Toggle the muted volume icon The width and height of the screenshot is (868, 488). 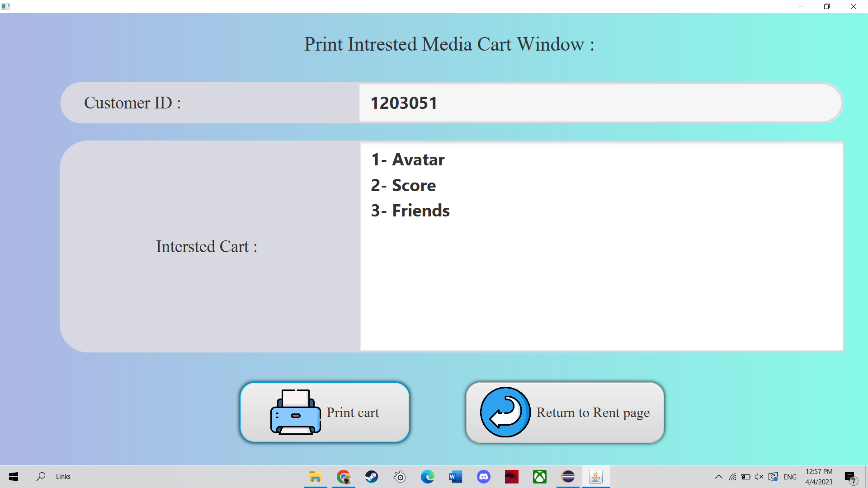click(759, 477)
